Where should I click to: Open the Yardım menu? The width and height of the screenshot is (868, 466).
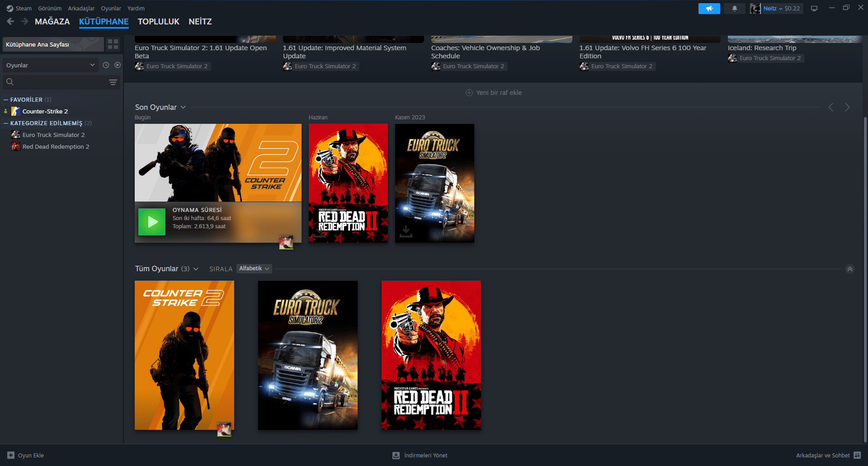coord(136,9)
